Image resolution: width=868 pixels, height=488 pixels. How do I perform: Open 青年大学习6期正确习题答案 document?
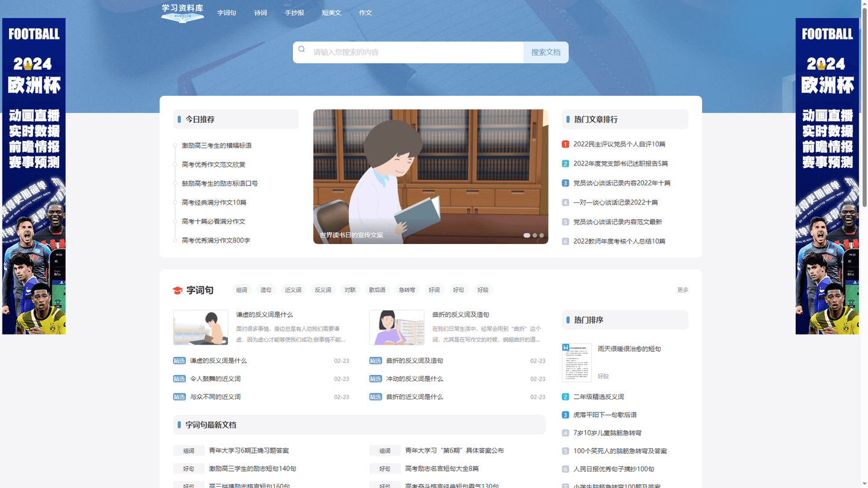click(x=249, y=451)
